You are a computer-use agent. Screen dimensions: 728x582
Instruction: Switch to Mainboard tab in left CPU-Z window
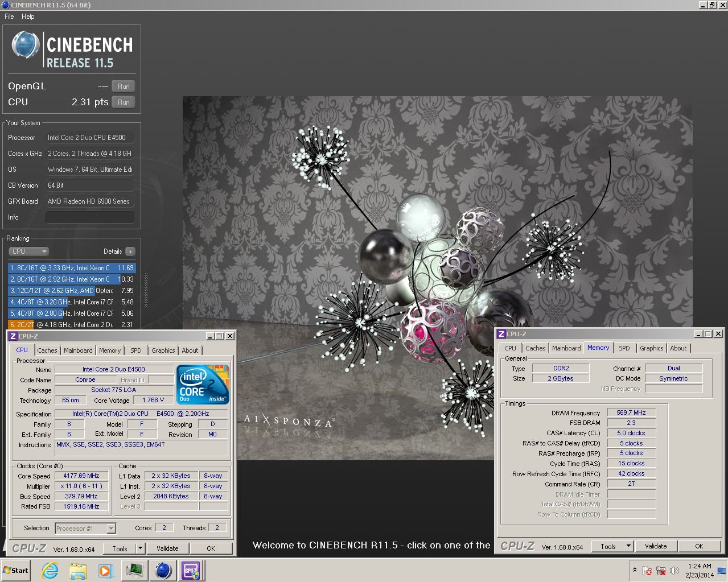click(x=78, y=350)
